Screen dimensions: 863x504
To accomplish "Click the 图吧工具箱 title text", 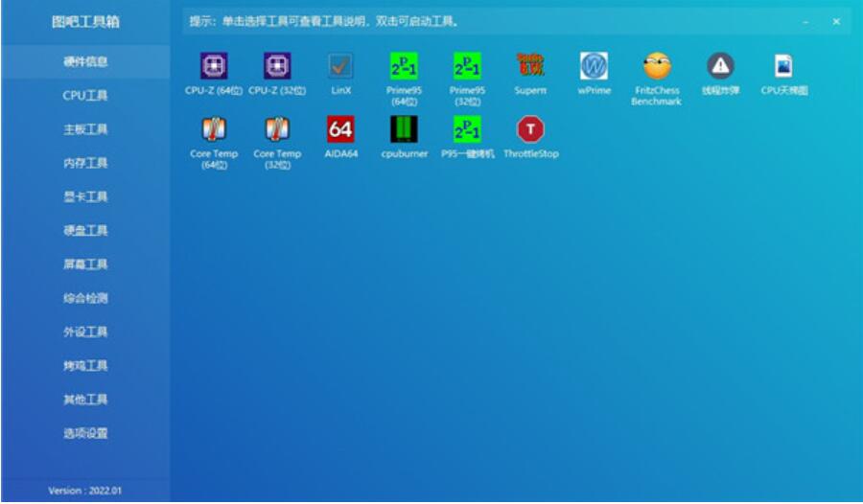I will point(85,22).
